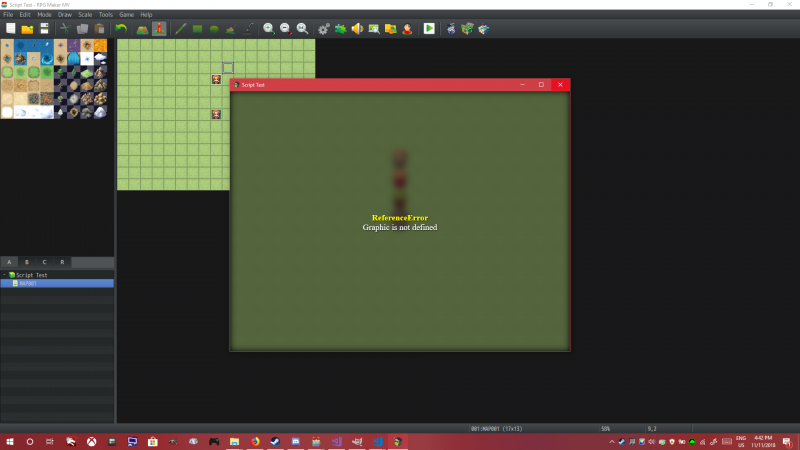This screenshot has height=450, width=800.
Task: Open the Help menu
Action: (146, 15)
